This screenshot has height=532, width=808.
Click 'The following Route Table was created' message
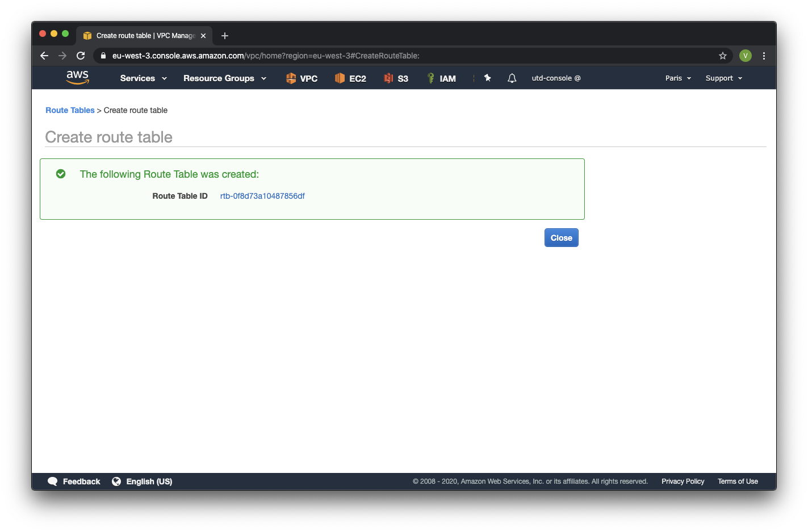point(169,174)
